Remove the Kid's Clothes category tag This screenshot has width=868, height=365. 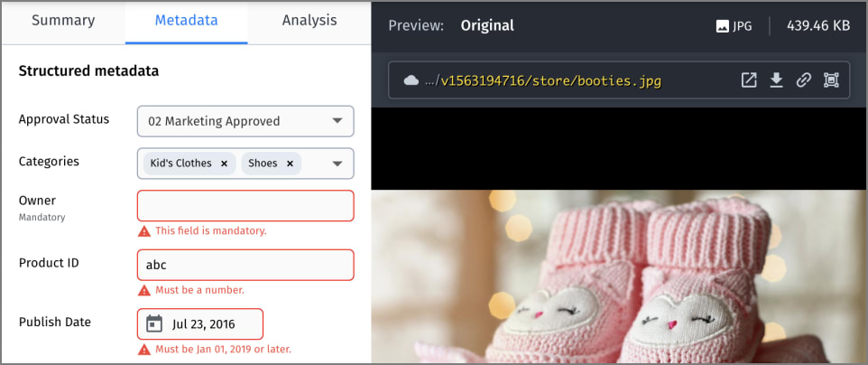(224, 164)
